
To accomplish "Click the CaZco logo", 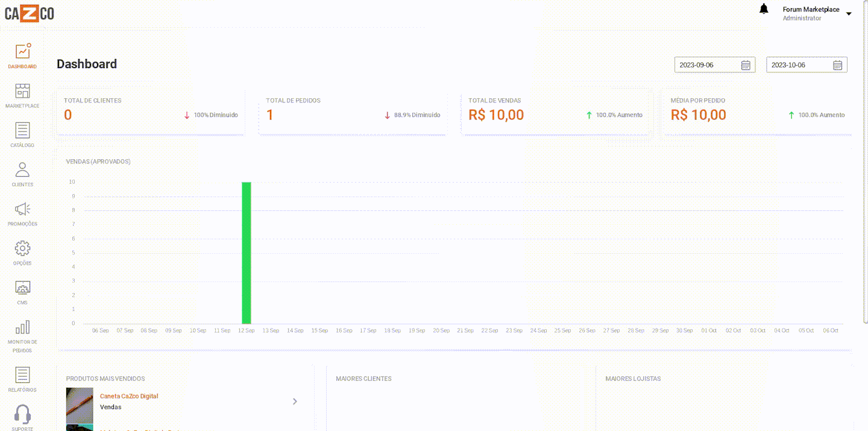I will [30, 13].
